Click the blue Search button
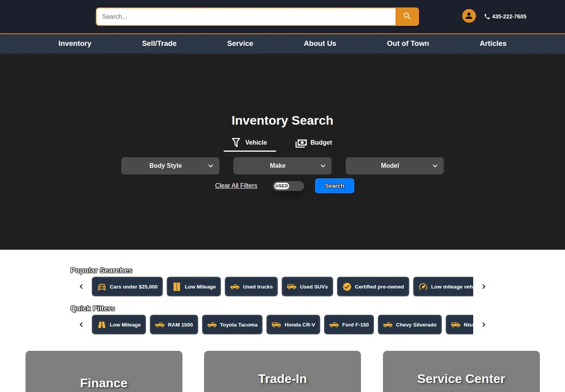The height and width of the screenshot is (392, 565). tap(335, 186)
